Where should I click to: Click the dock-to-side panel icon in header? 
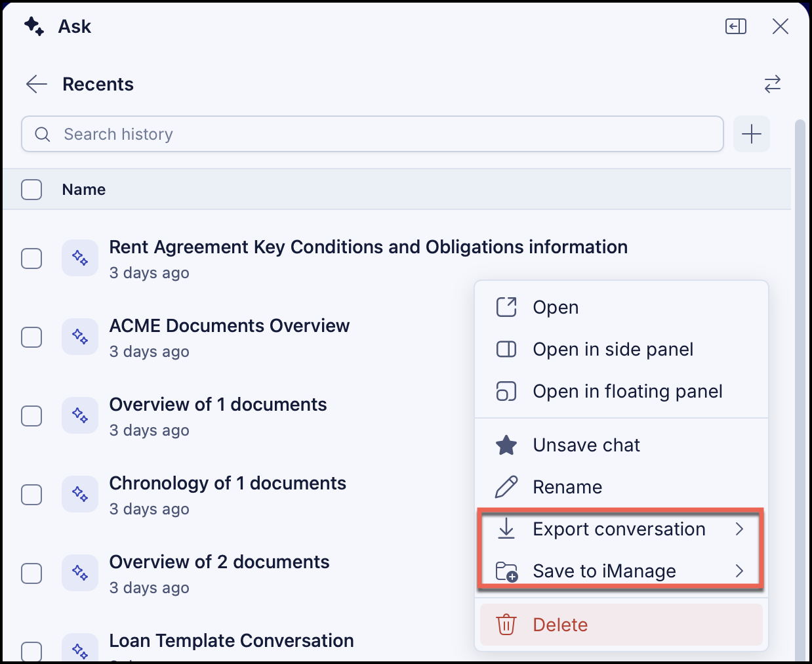tap(736, 26)
